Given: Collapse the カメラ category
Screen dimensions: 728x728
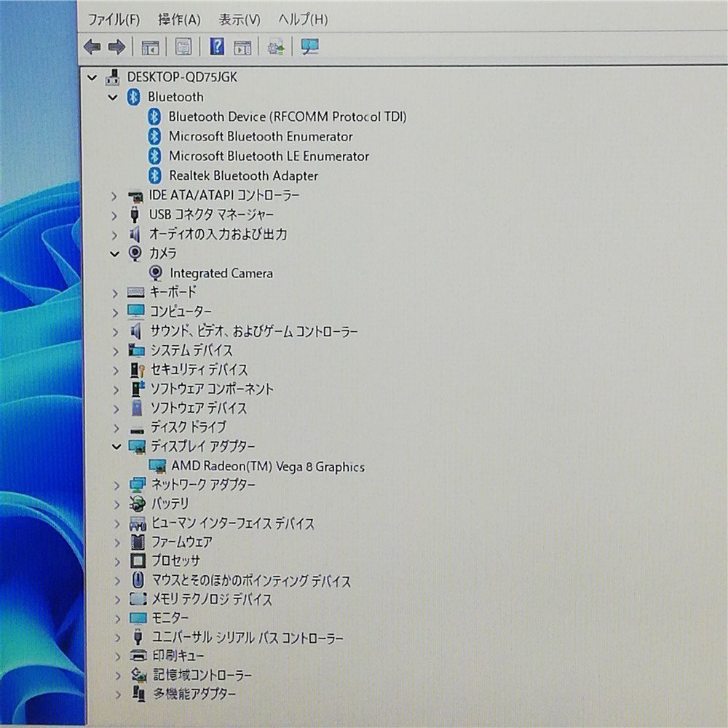Looking at the screenshot, I should (114, 254).
